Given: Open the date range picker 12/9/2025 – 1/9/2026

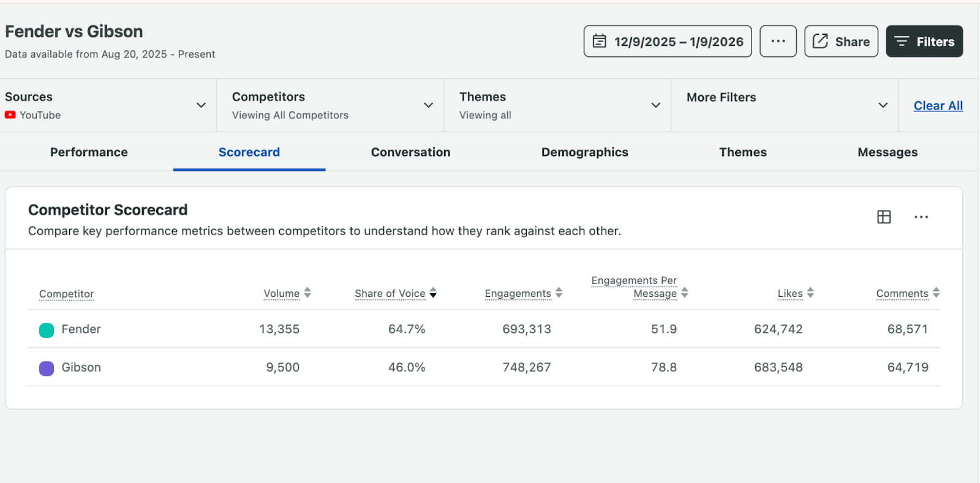Looking at the screenshot, I should [668, 41].
